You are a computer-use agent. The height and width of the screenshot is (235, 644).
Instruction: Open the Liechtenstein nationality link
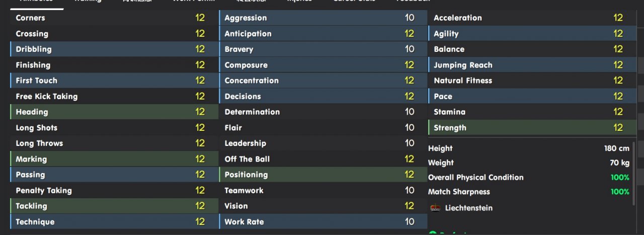[468, 208]
